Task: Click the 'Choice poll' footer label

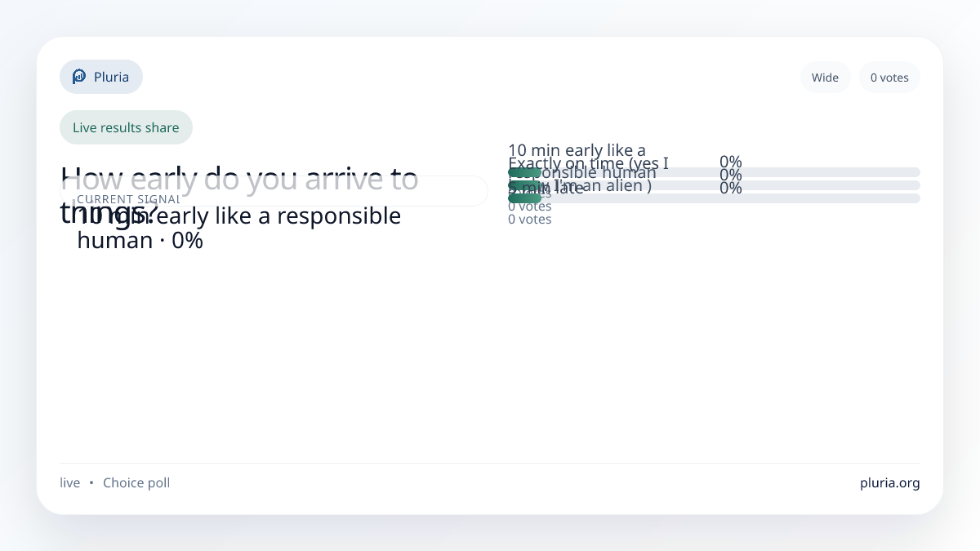Action: [136, 482]
